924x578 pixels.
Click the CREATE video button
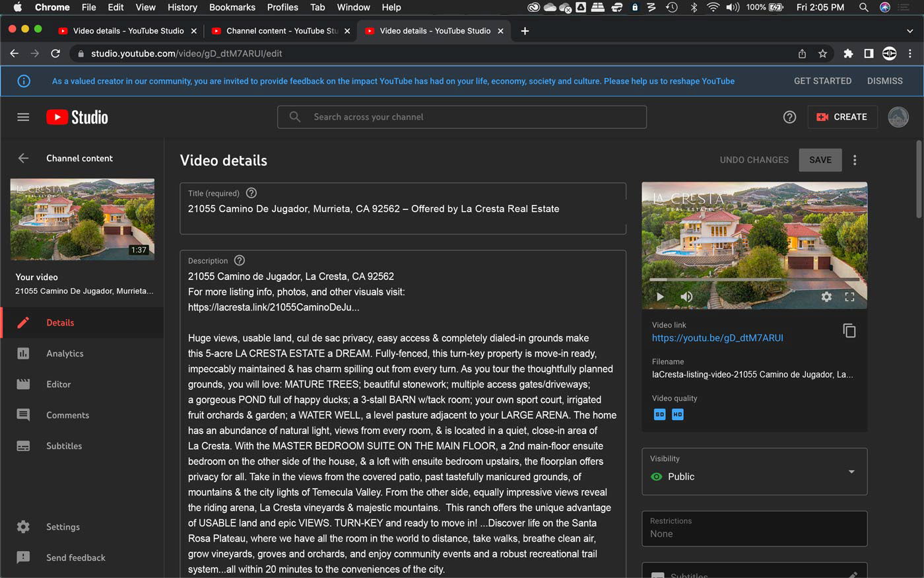pos(842,117)
